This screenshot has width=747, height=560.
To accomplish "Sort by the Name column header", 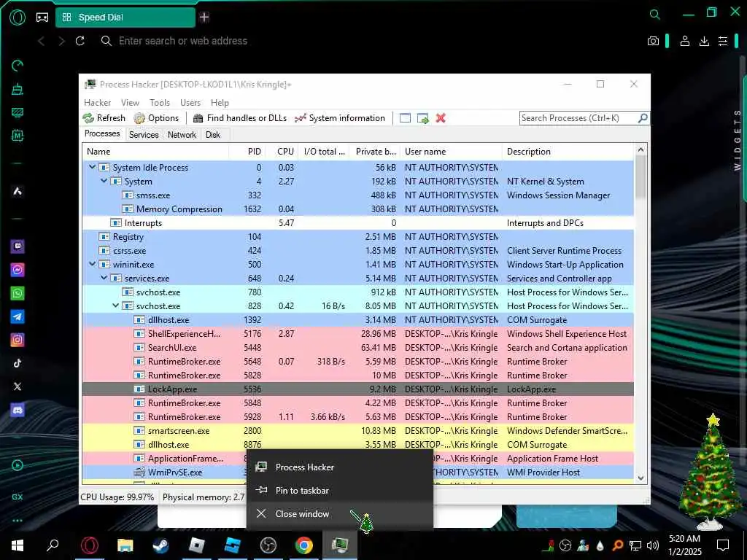I will 155,152.
